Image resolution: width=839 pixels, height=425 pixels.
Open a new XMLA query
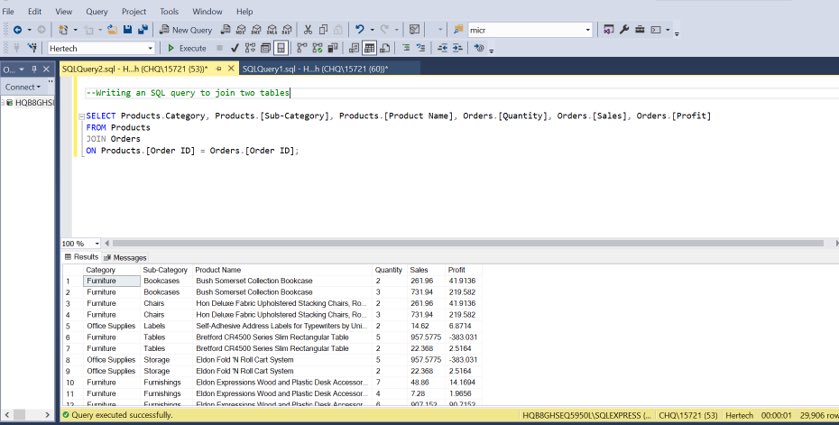point(272,30)
